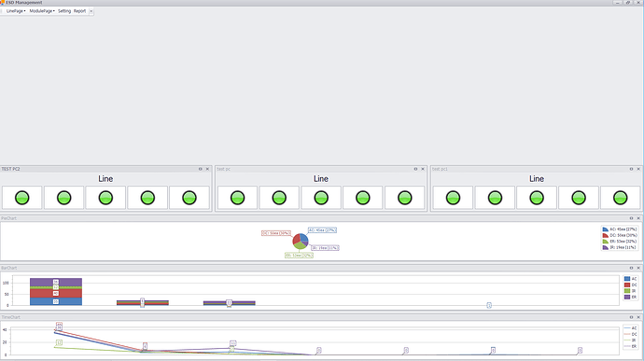
Task: Click the AC swatch in BarChart legend
Action: point(627,279)
